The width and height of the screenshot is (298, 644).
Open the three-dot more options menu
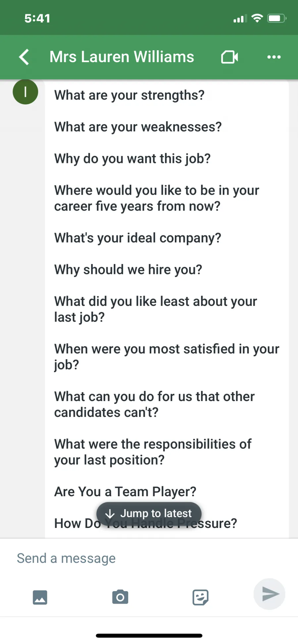click(274, 57)
